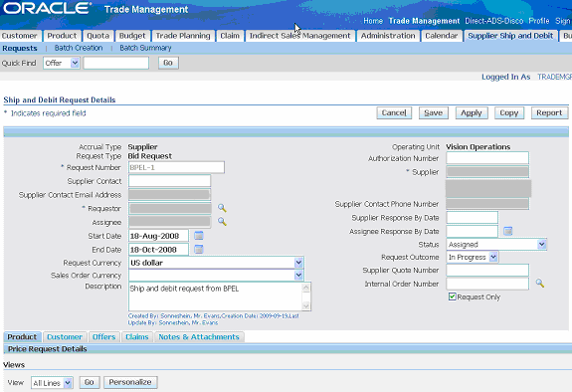Open Profile header link
The width and height of the screenshot is (572, 392).
pyautogui.click(x=539, y=21)
